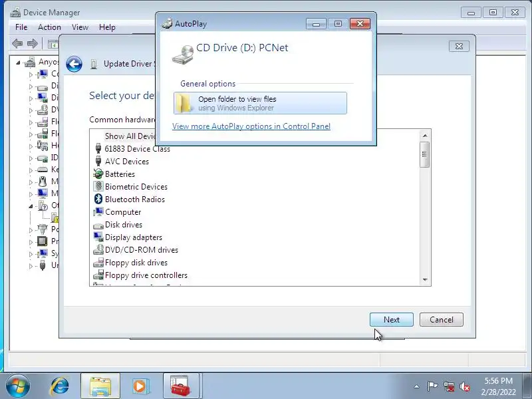
Task: Click the blue back arrow in Update Driver wizard
Action: [x=74, y=64]
